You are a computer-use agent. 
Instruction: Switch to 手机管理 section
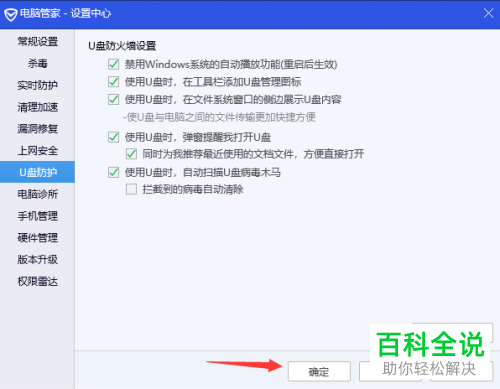pos(37,216)
